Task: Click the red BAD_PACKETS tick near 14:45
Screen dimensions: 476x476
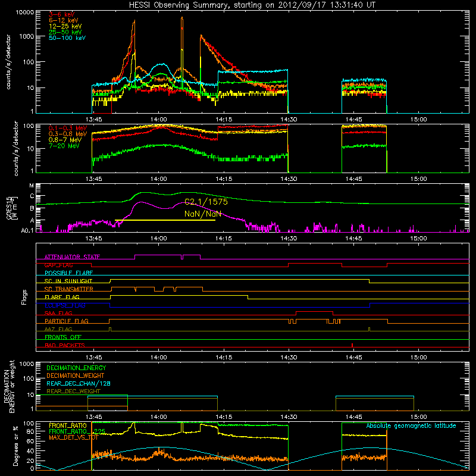Action: point(352,345)
